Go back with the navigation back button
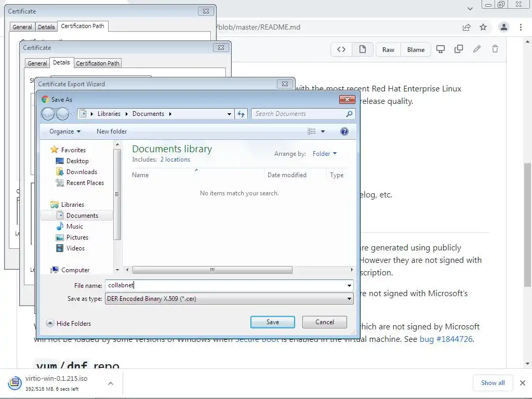Viewport: 532px width, 399px height. 48,114
